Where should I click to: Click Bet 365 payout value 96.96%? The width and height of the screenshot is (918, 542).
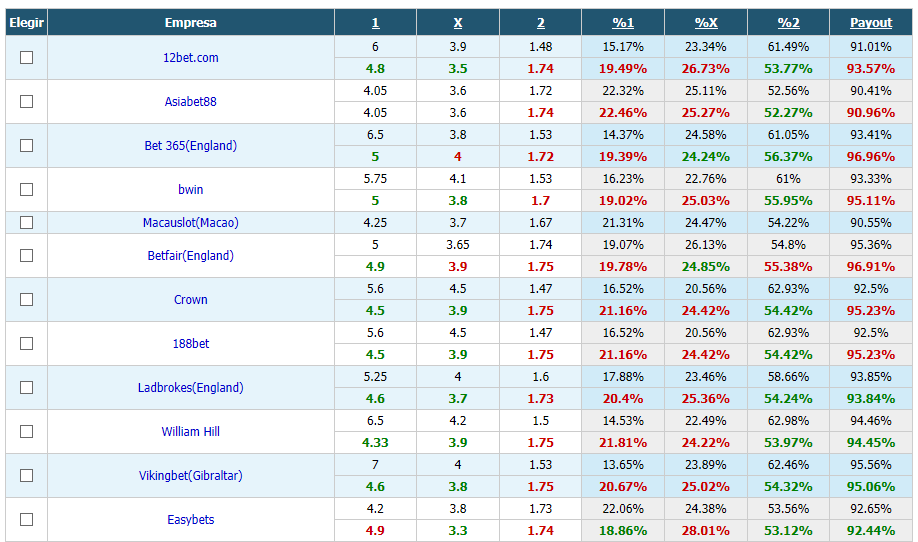[871, 157]
